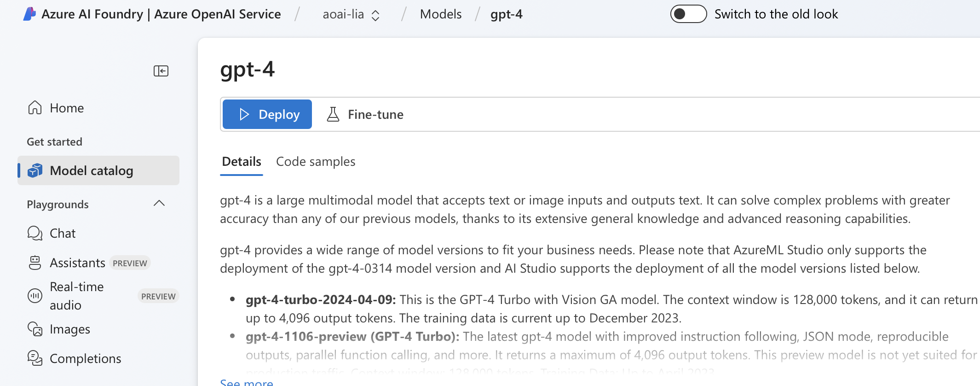Open Model catalog in the sidebar
Image resolution: width=980 pixels, height=386 pixels.
tap(98, 170)
